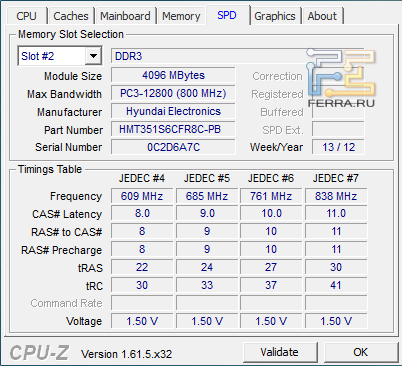Click the JEDEC #5 column header
The height and width of the screenshot is (366, 402).
(207, 178)
